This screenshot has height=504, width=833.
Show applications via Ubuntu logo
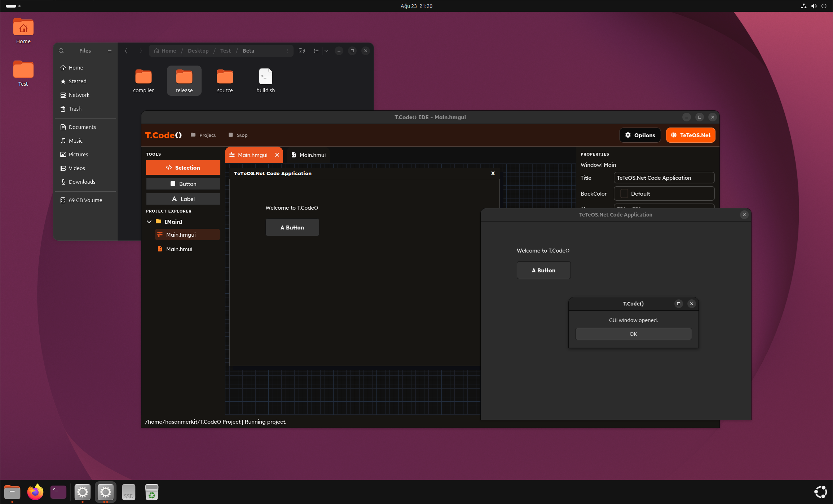click(820, 492)
